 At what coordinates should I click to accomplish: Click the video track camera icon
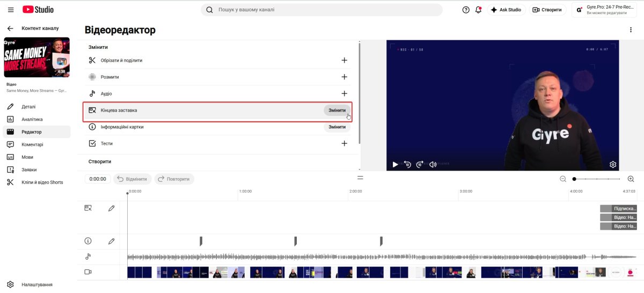pyautogui.click(x=88, y=272)
